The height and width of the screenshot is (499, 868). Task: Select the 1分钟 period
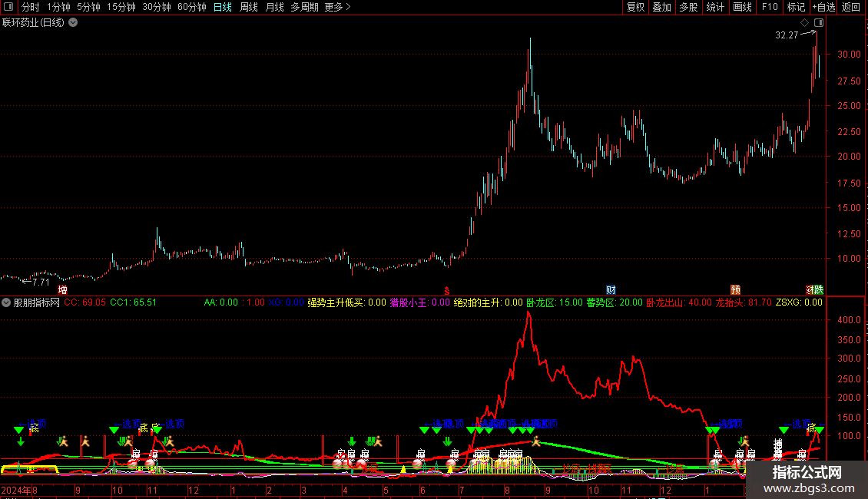tap(58, 7)
